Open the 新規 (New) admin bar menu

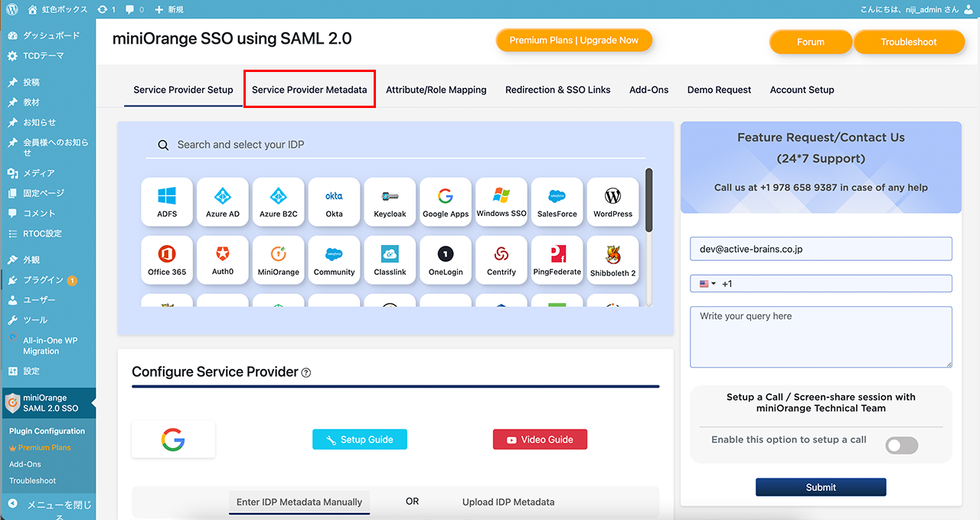click(x=168, y=9)
